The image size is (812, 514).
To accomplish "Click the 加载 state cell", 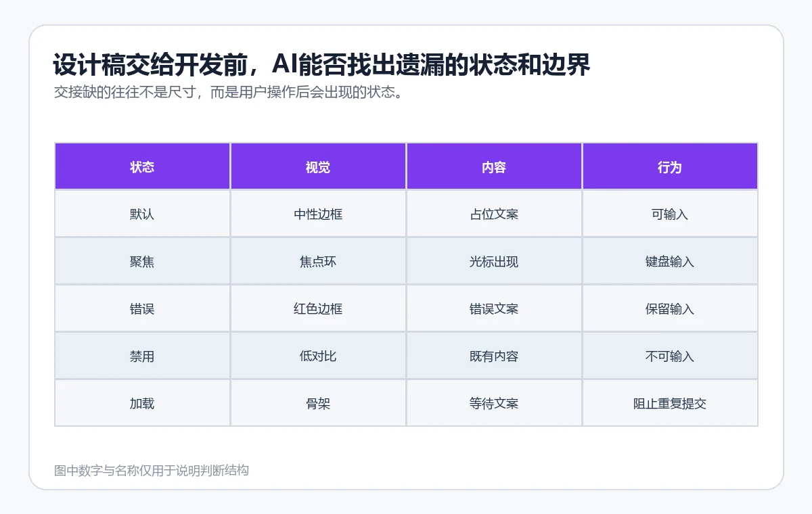I will click(142, 403).
